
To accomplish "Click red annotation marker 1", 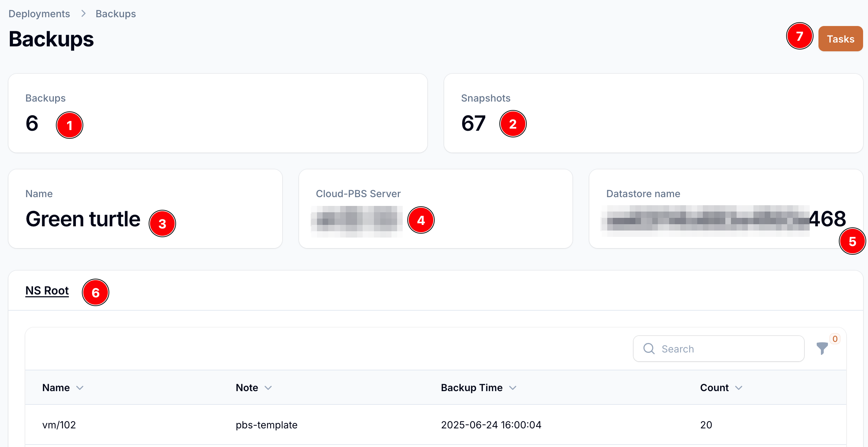I will pyautogui.click(x=70, y=125).
